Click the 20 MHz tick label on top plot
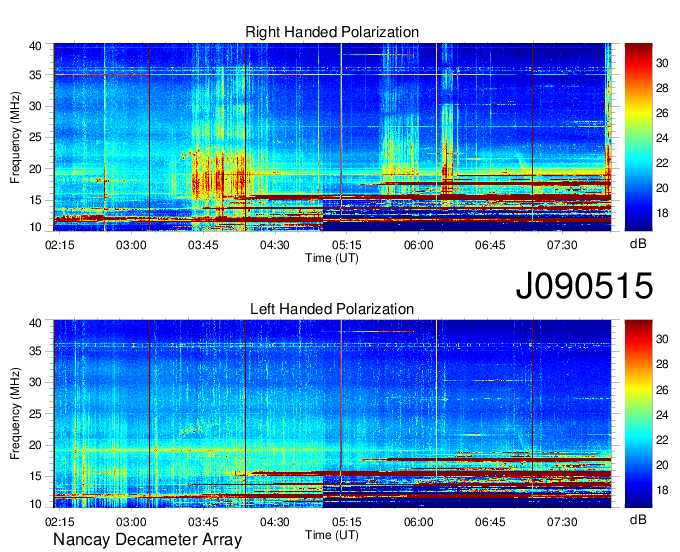 [35, 169]
